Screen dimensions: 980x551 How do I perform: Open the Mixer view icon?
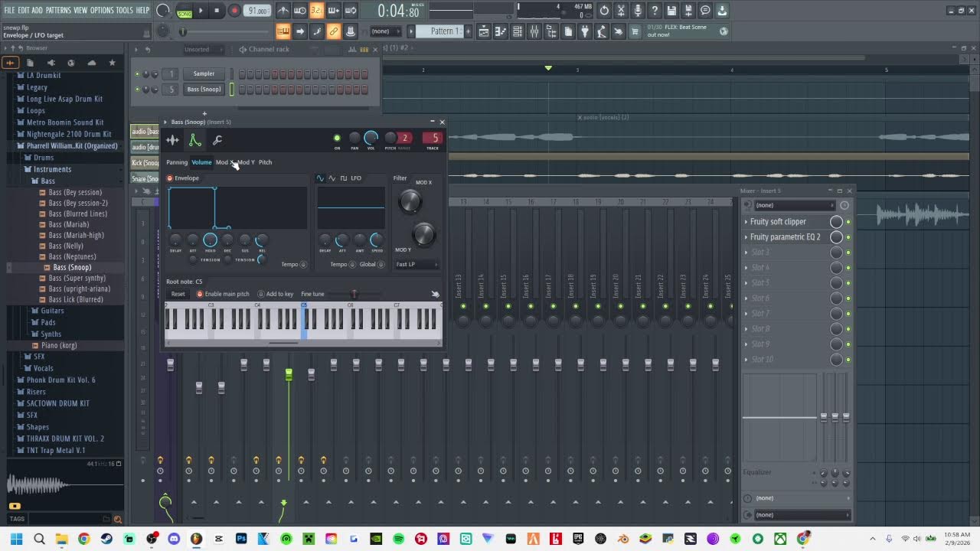534,31
